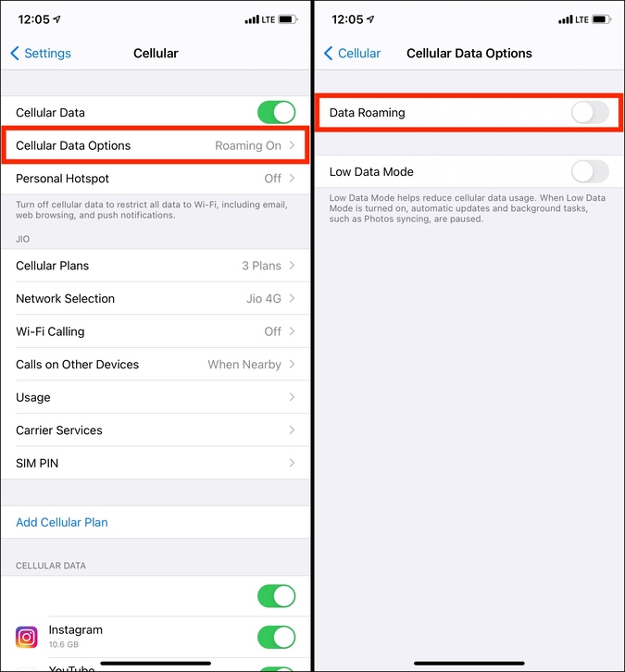The width and height of the screenshot is (625, 672).
Task: Enable the Data Roaming switch
Action: tap(591, 112)
